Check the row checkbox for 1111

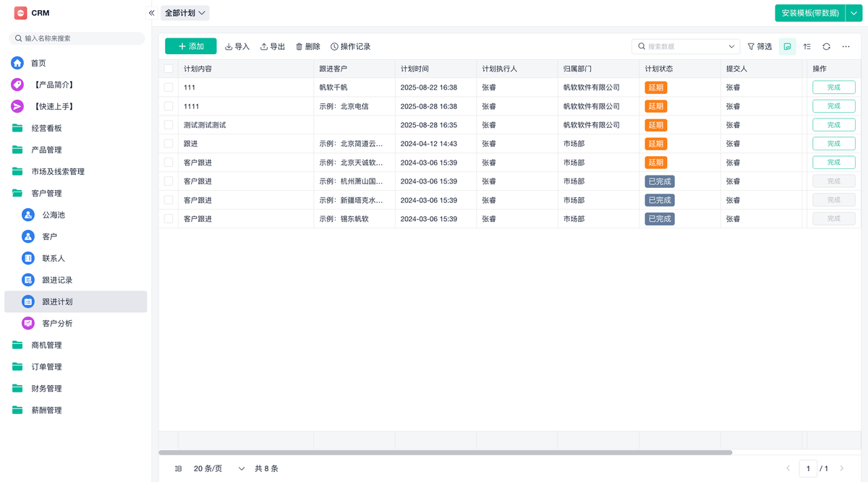tap(169, 106)
